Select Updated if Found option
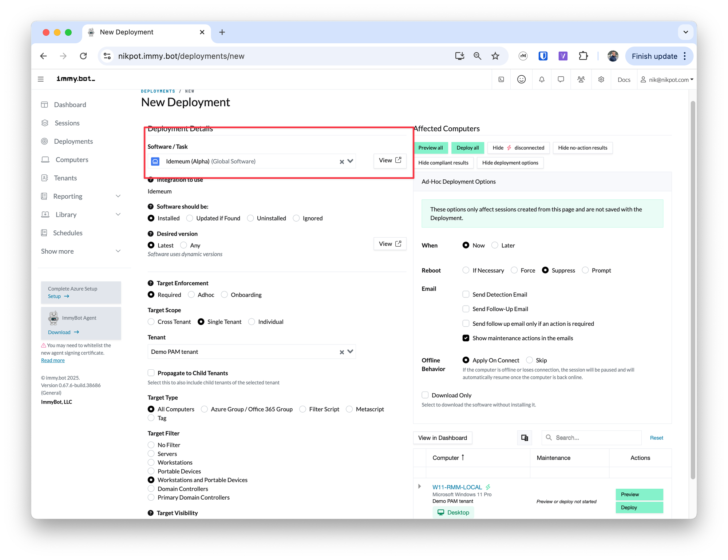The height and width of the screenshot is (560, 728). point(189,218)
